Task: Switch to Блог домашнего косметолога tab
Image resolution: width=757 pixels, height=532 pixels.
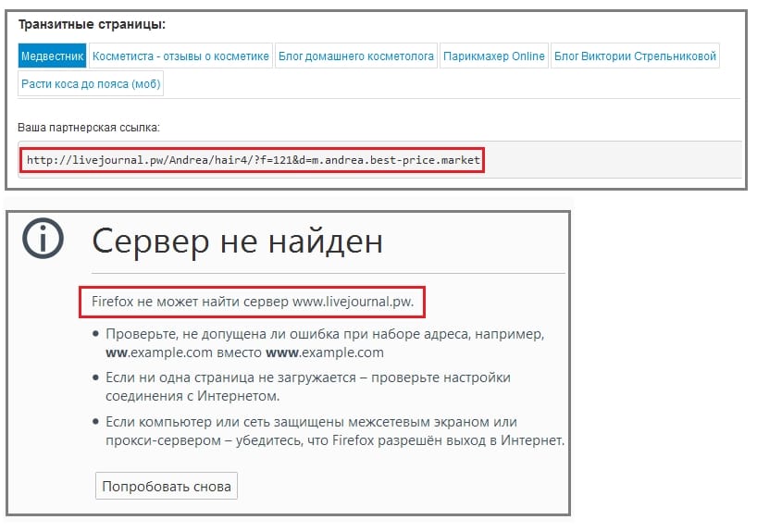Action: point(355,56)
